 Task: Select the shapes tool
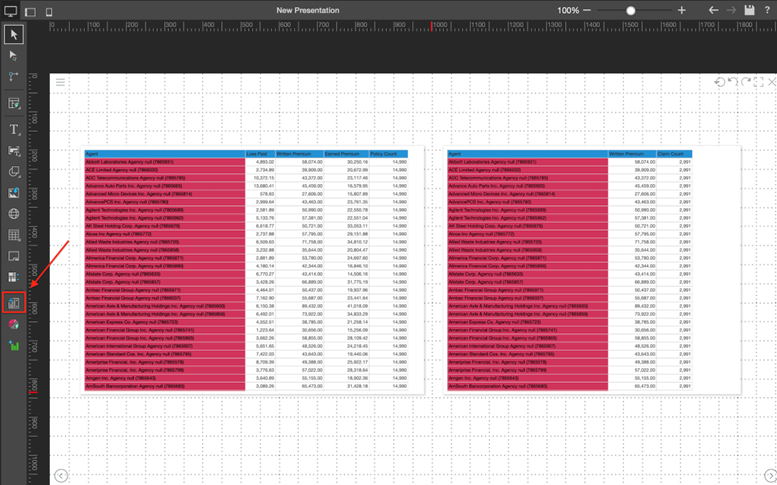click(x=14, y=171)
